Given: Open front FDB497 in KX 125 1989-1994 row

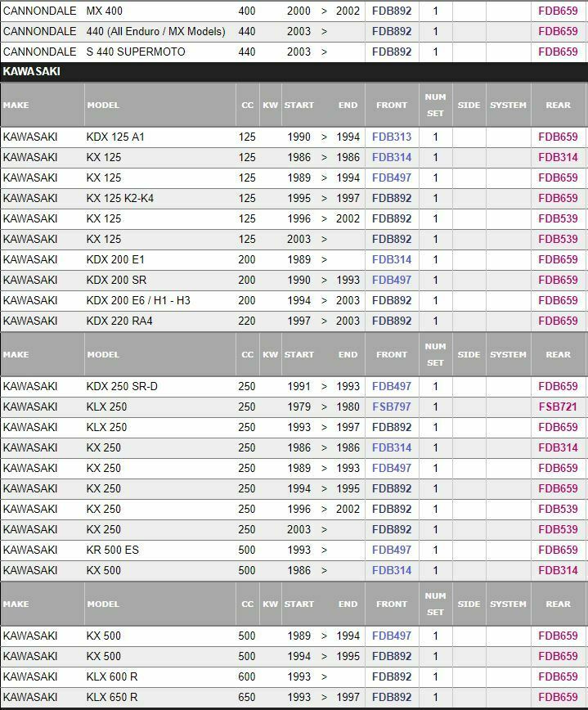Looking at the screenshot, I should [392, 177].
